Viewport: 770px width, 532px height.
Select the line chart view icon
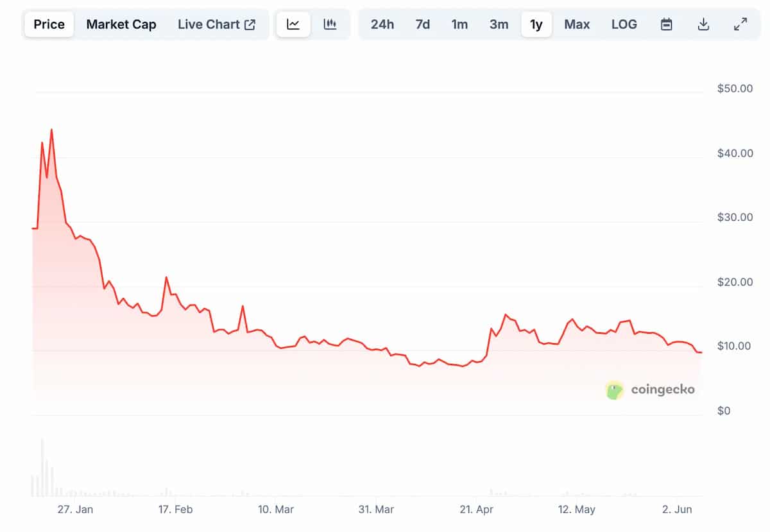pos(293,24)
